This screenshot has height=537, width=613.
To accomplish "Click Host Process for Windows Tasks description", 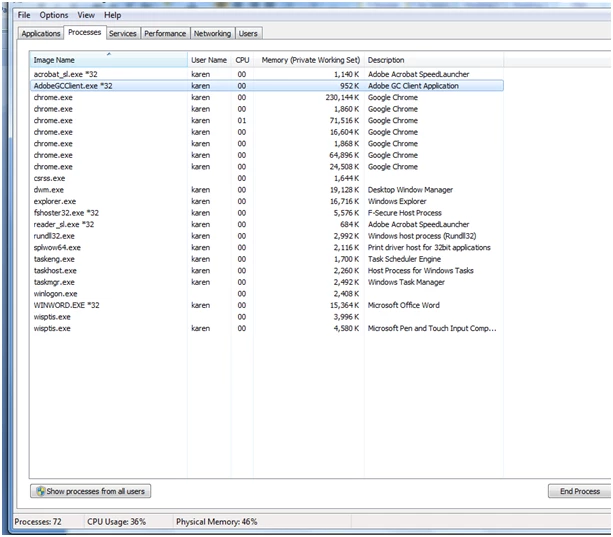I will pyautogui.click(x=420, y=270).
